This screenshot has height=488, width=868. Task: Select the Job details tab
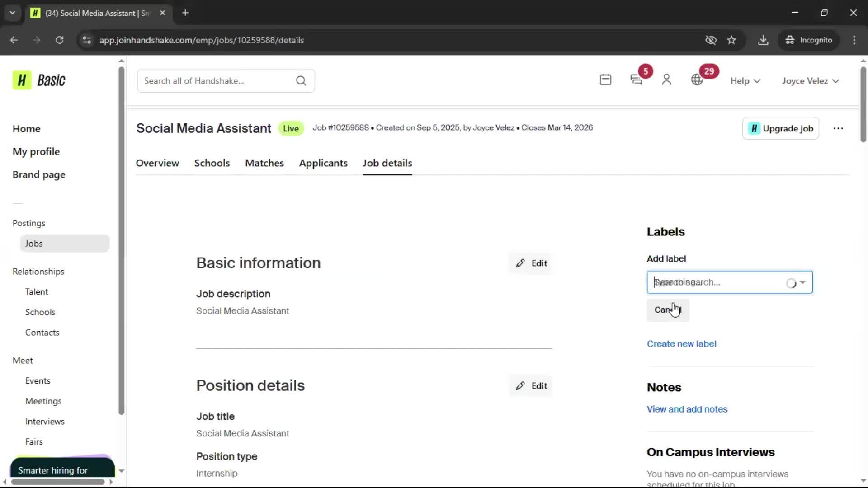pyautogui.click(x=387, y=163)
